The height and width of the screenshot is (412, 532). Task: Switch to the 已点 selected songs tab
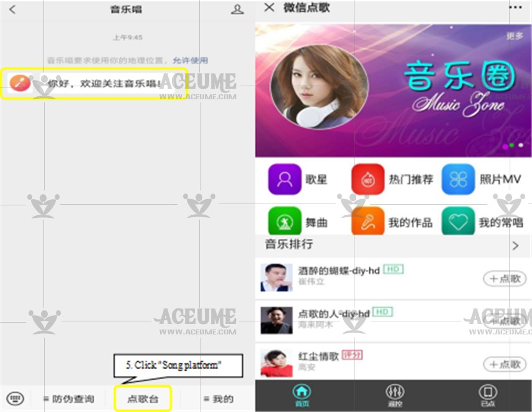[x=488, y=395]
